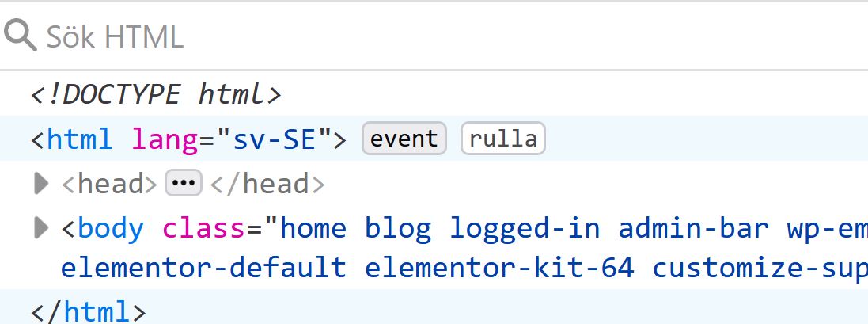
Task: Select the closing html tag
Action: 88,311
